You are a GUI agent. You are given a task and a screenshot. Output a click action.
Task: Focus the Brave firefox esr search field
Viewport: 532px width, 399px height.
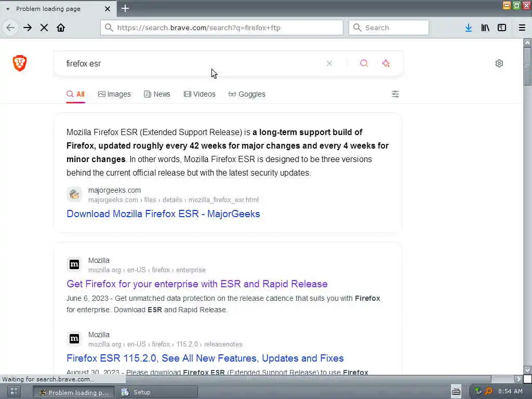pyautogui.click(x=190, y=63)
